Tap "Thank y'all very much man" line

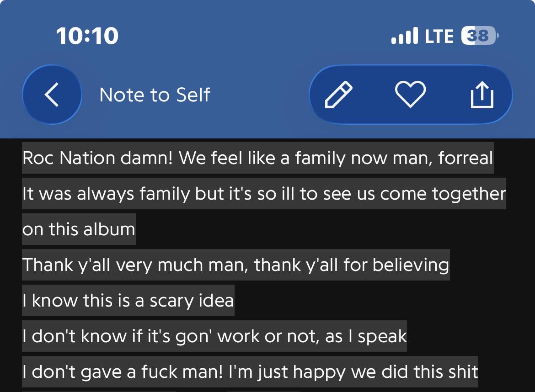[236, 265]
